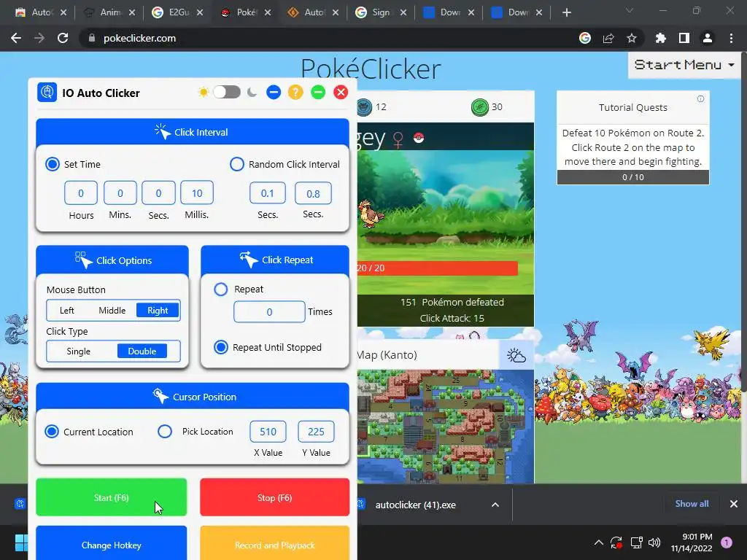Choose Left mouse button option
This screenshot has width=747, height=560.
[66, 311]
